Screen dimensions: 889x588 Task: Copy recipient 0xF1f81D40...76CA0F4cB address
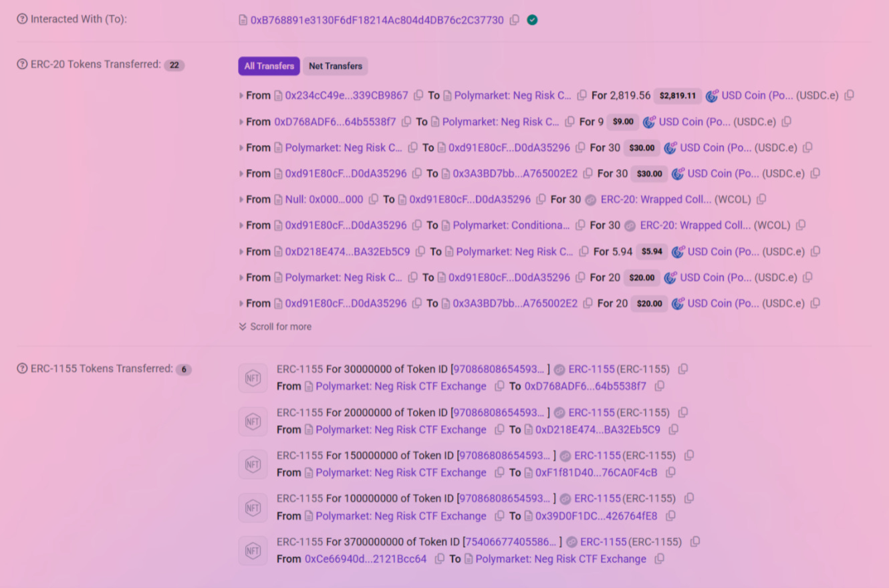(x=670, y=472)
